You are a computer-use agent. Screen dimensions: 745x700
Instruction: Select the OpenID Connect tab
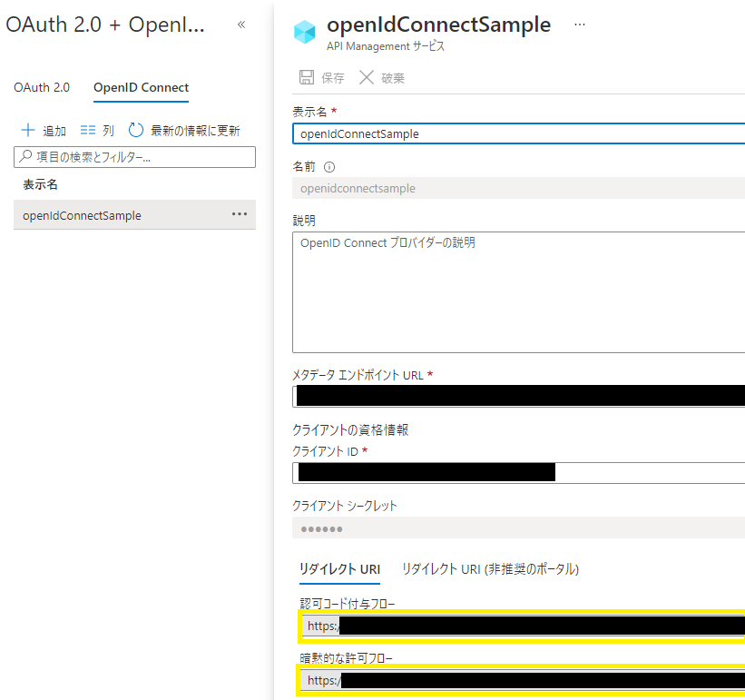point(142,87)
